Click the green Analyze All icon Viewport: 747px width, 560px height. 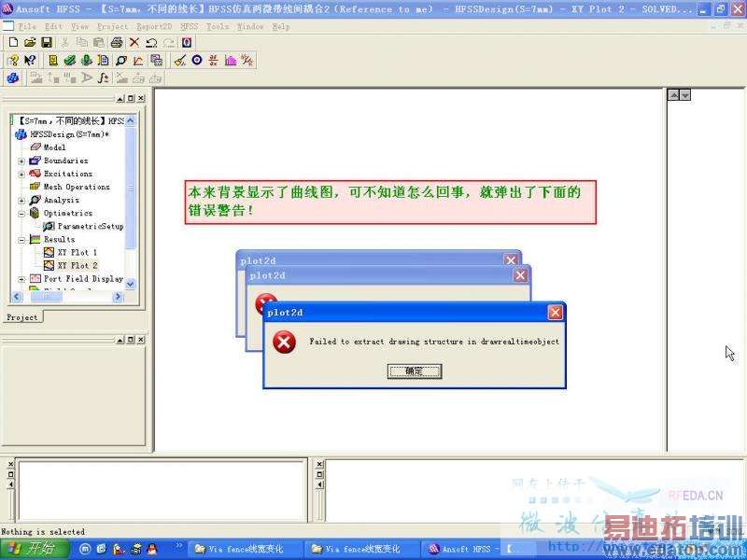tap(86, 61)
